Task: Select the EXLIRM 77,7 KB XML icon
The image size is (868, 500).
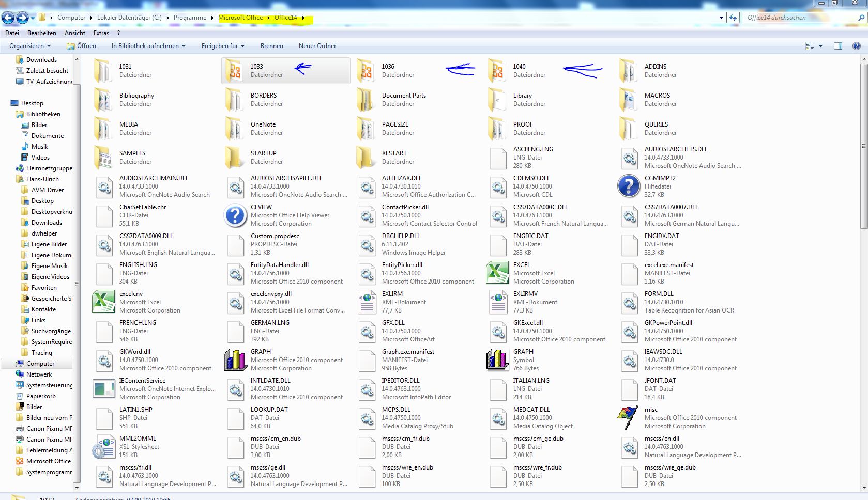Action: (367, 302)
